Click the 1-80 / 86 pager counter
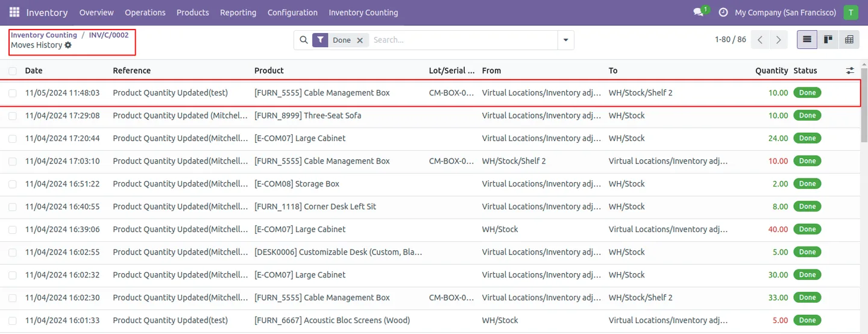Image resolution: width=868 pixels, height=334 pixels. [731, 40]
